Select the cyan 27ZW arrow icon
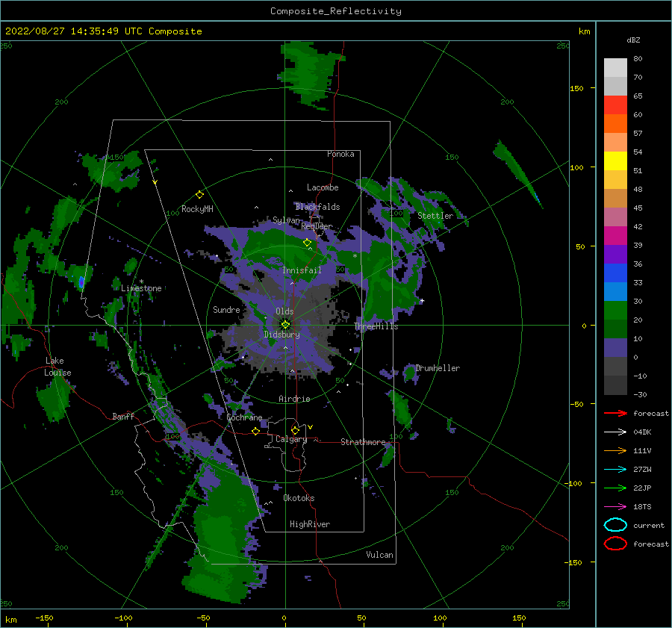Viewport: 672px width, 628px height. coord(615,470)
